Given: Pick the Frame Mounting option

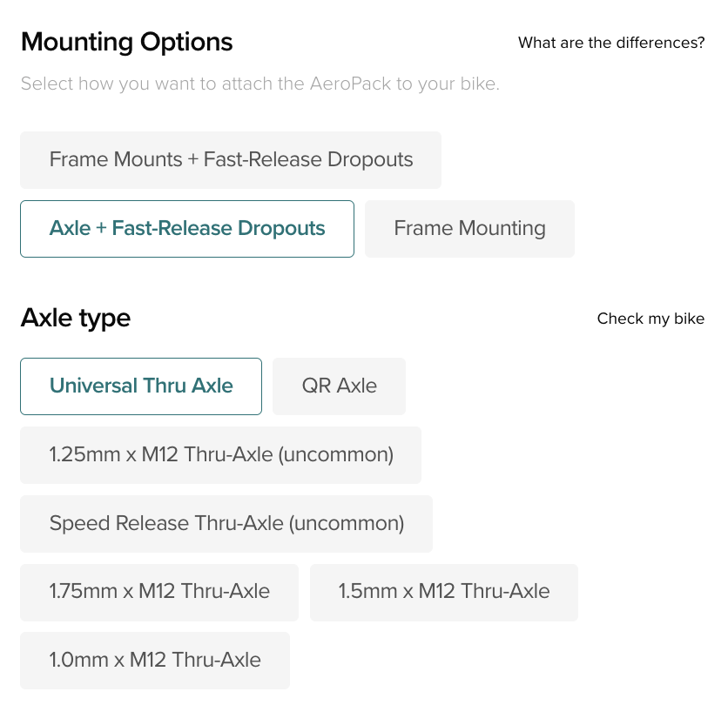Looking at the screenshot, I should click(x=469, y=229).
